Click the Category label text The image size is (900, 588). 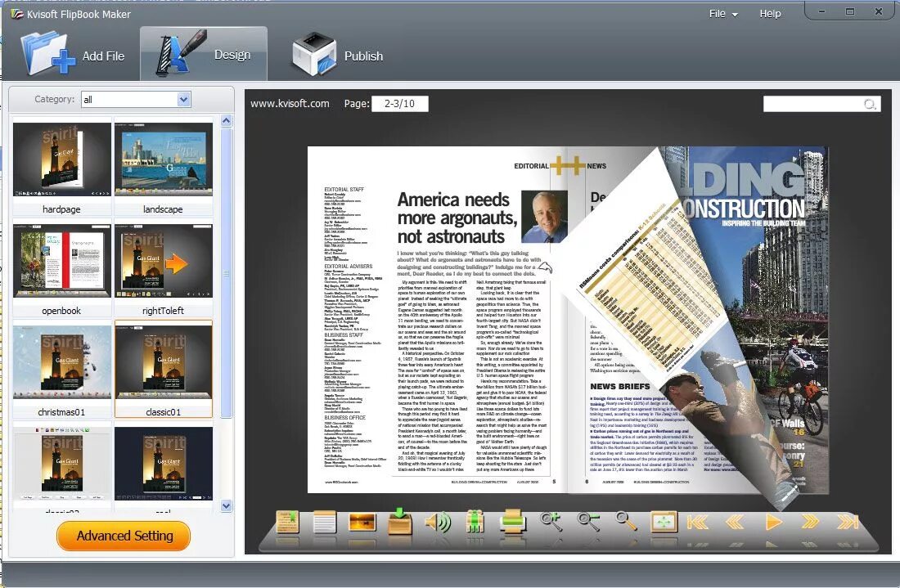pyautogui.click(x=55, y=99)
